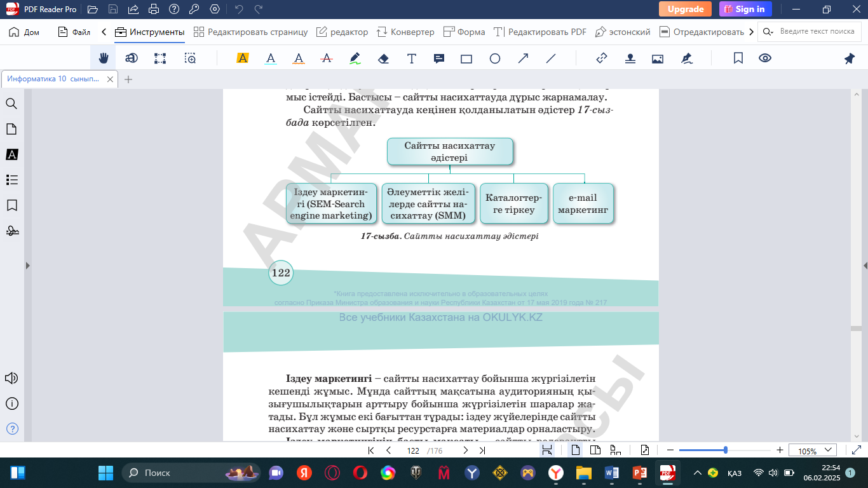Select the zoom-to-area tool
This screenshot has height=488, width=868.
click(190, 58)
